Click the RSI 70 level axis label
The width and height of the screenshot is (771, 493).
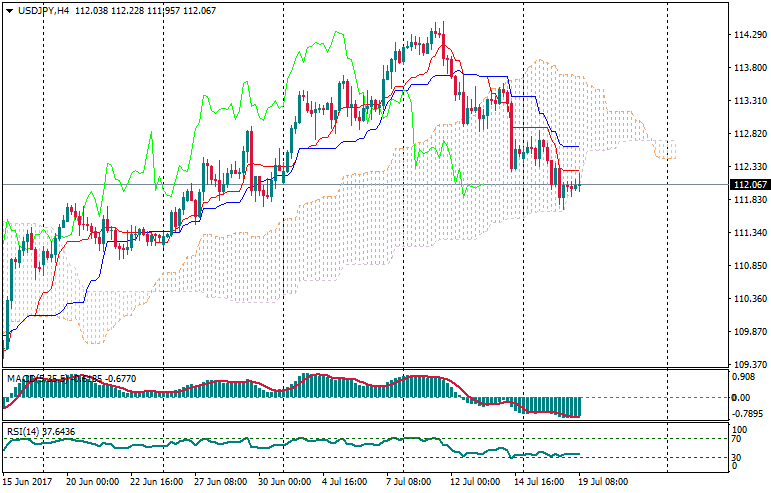pyautogui.click(x=738, y=438)
